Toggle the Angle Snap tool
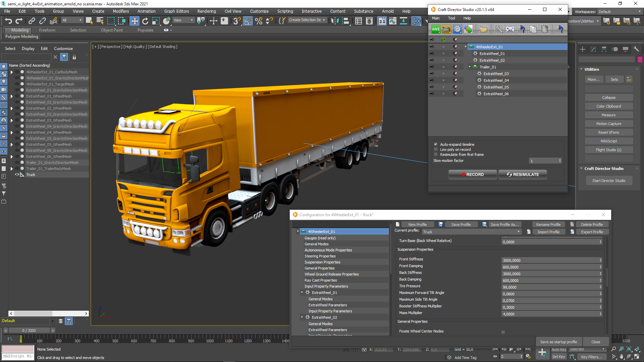Image resolution: width=644 pixels, height=362 pixels. pos(248,21)
